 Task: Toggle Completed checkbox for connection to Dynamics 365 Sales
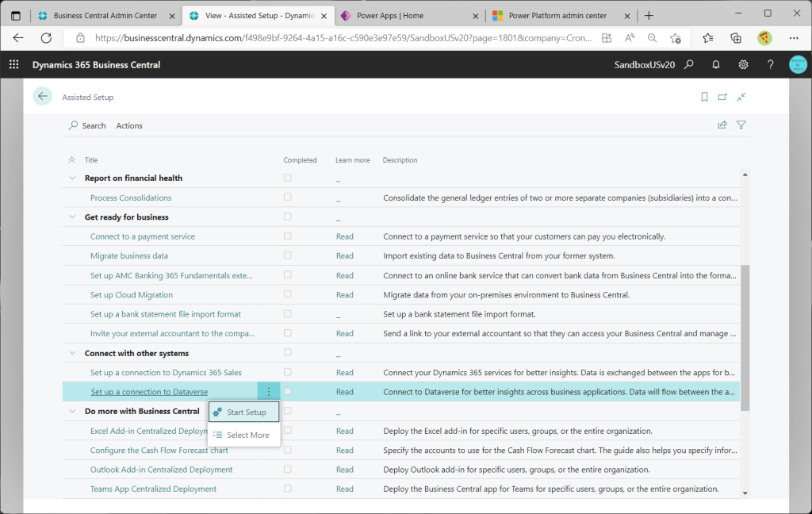click(x=287, y=372)
